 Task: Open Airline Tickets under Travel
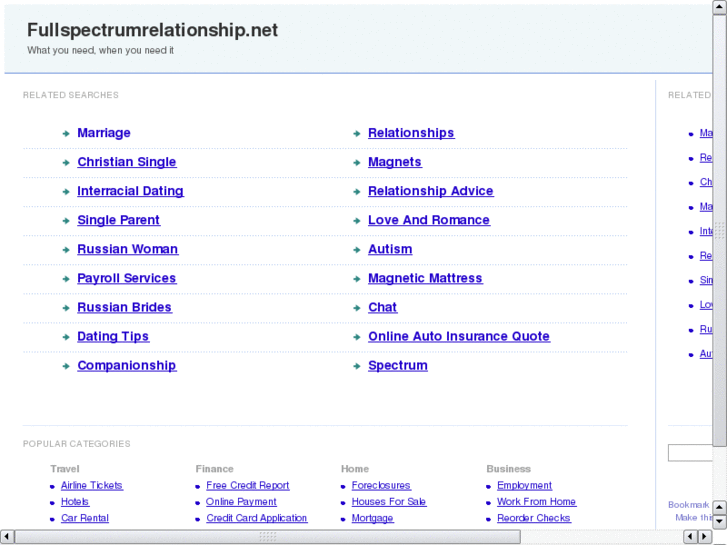91,485
